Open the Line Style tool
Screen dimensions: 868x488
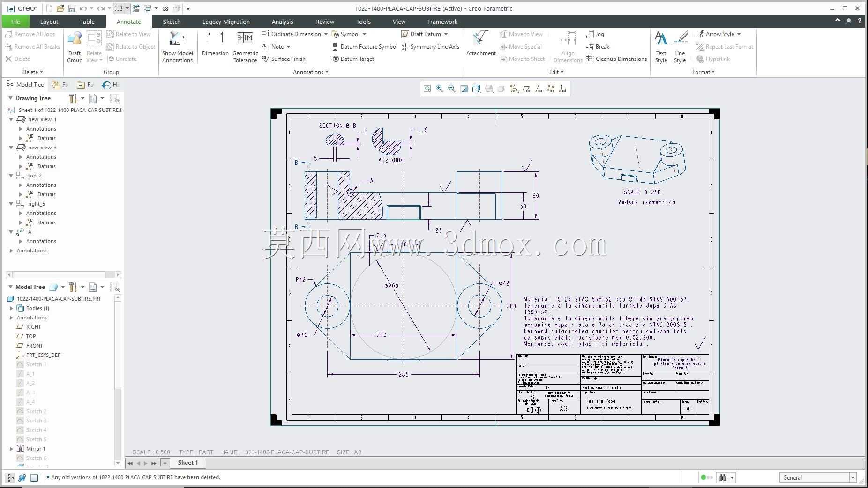pyautogui.click(x=680, y=47)
